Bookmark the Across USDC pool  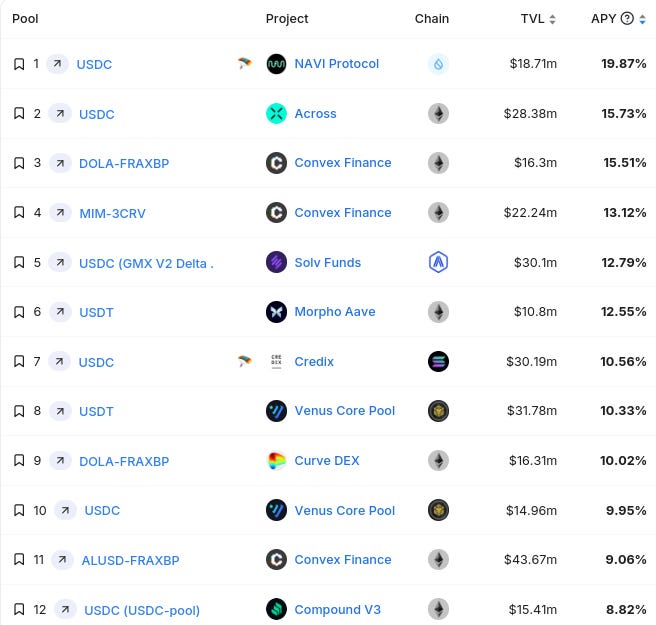[19, 113]
